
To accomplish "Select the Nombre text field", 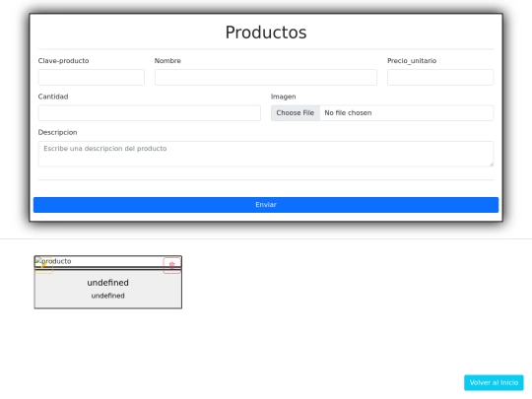I will (266, 78).
